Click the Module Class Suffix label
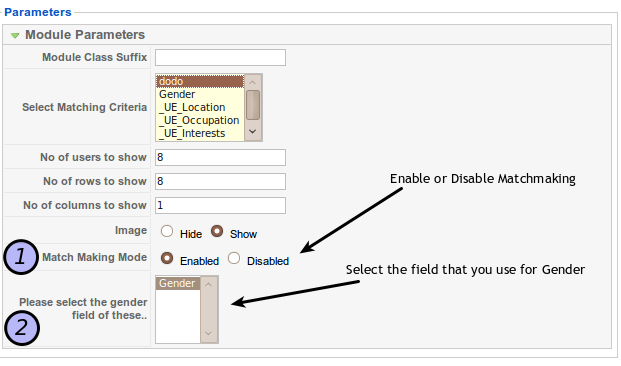 point(95,57)
